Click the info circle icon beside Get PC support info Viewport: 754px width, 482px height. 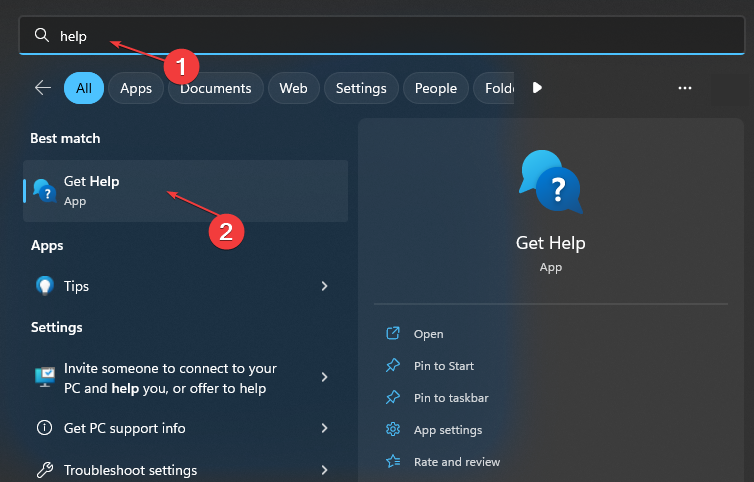click(45, 428)
